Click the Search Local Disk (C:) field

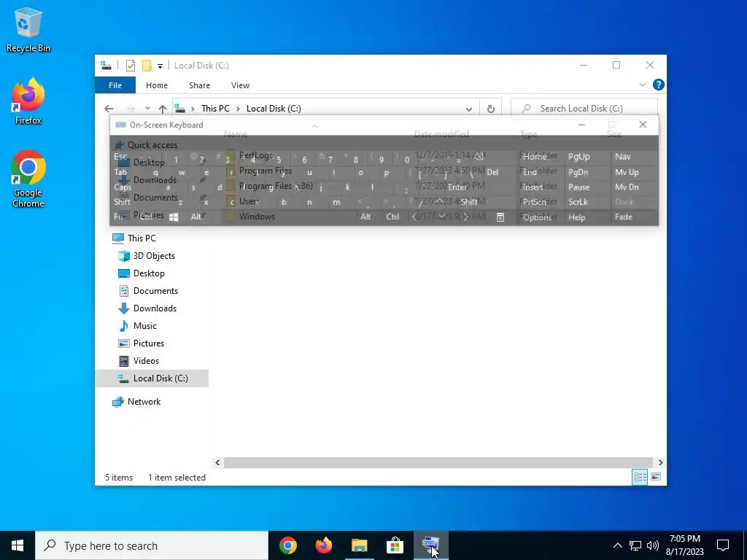pyautogui.click(x=584, y=109)
